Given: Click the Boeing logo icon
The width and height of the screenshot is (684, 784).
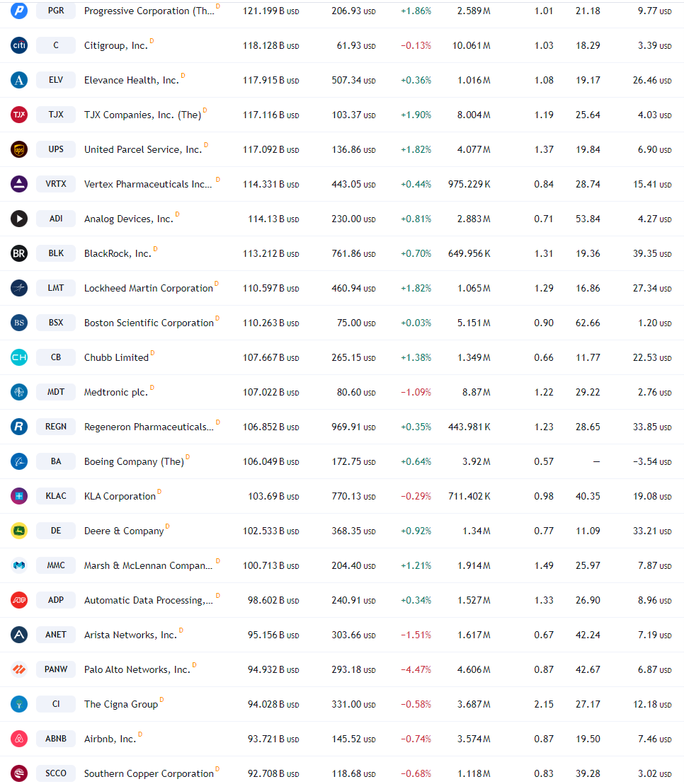Looking at the screenshot, I should tap(19, 461).
